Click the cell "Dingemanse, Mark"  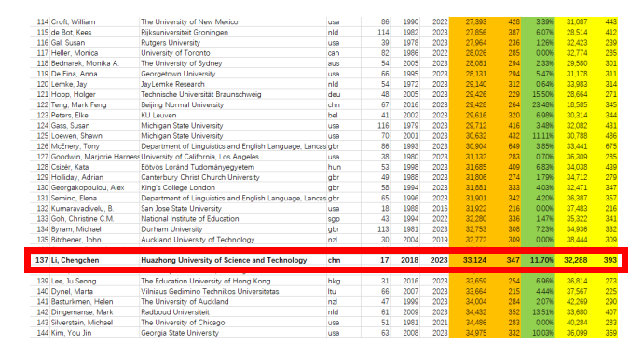tap(82, 312)
